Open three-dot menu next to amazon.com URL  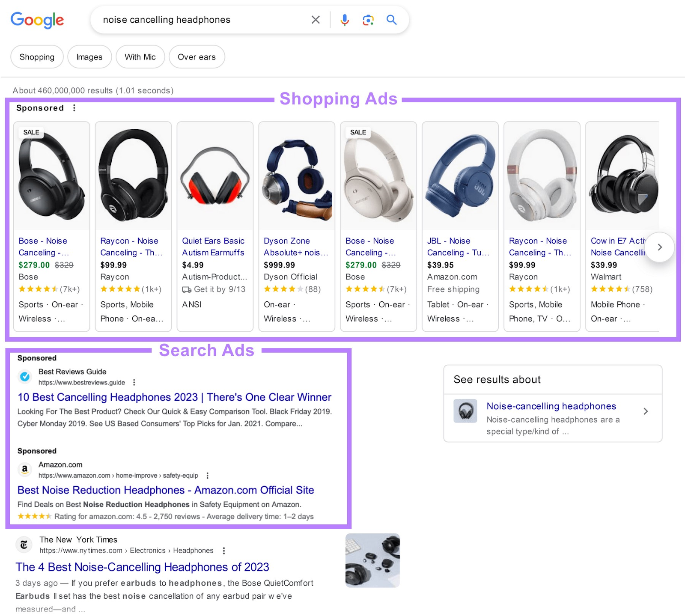pos(207,476)
